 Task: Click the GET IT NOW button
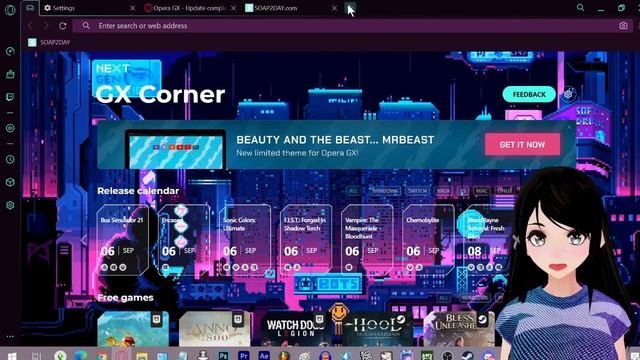[522, 144]
